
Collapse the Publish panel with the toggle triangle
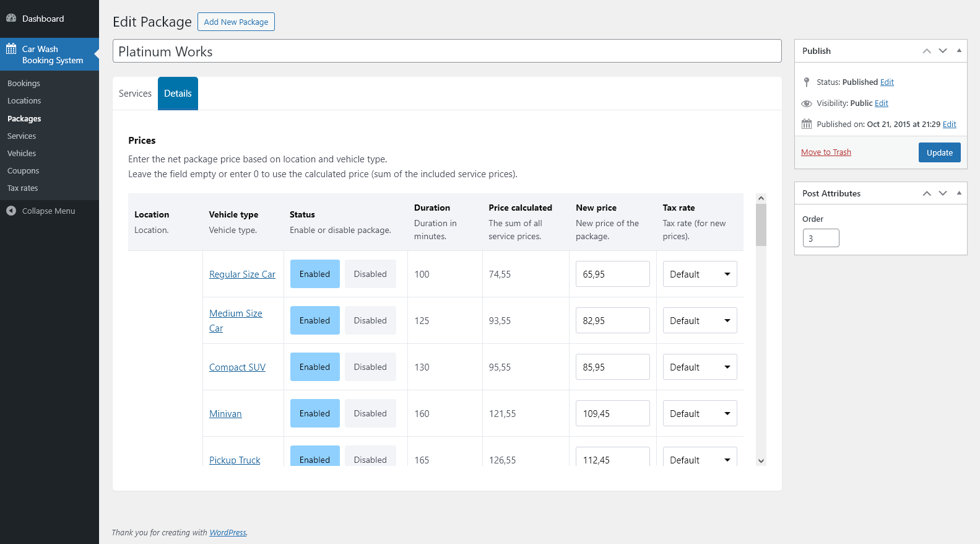(x=959, y=51)
